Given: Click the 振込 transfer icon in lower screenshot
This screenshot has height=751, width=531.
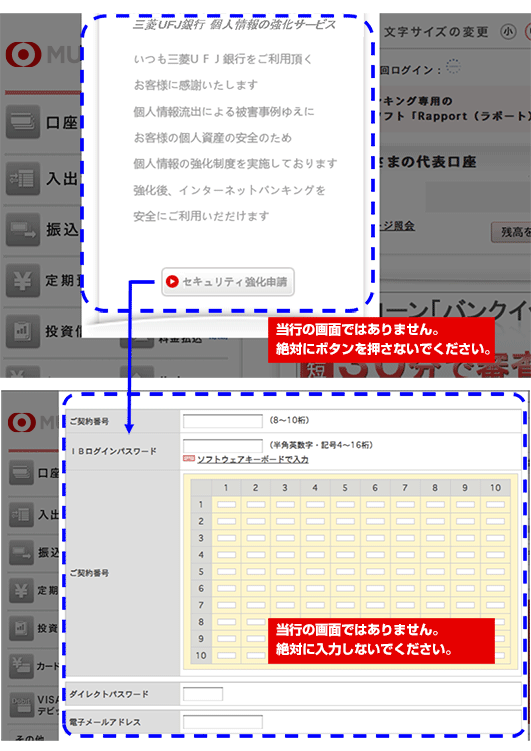Looking at the screenshot, I should [x=21, y=552].
